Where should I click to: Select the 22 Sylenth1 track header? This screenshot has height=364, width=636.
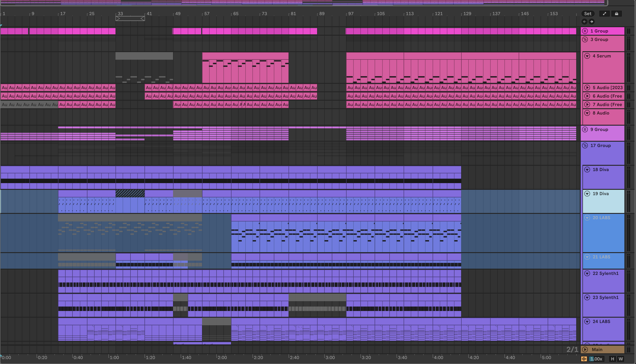point(605,274)
